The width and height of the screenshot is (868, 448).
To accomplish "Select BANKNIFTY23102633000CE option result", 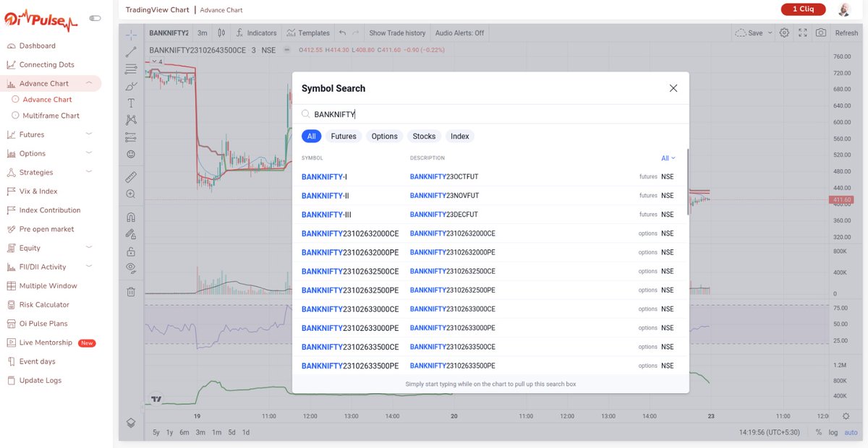I will point(490,309).
